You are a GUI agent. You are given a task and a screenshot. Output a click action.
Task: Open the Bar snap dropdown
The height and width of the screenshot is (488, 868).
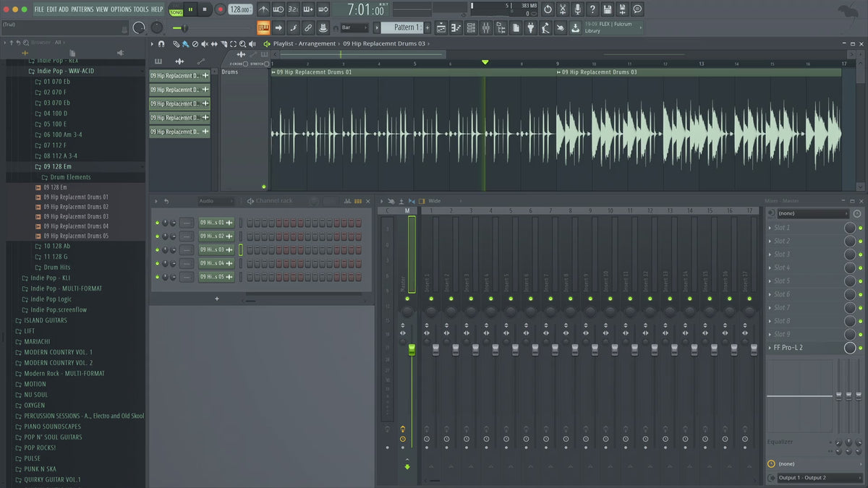click(354, 27)
